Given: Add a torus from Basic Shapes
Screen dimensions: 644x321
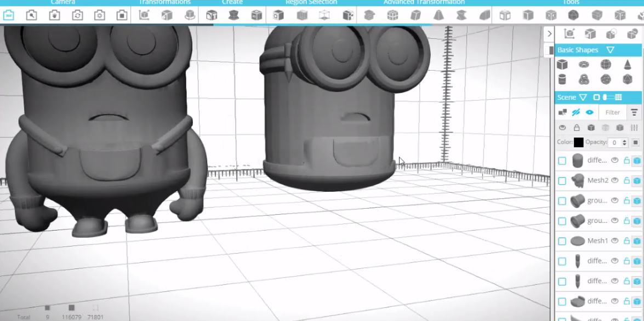Looking at the screenshot, I should (x=584, y=65).
